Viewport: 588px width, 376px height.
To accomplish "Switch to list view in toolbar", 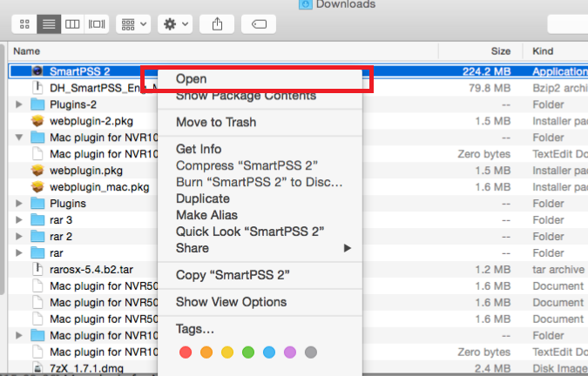I will pyautogui.click(x=49, y=24).
